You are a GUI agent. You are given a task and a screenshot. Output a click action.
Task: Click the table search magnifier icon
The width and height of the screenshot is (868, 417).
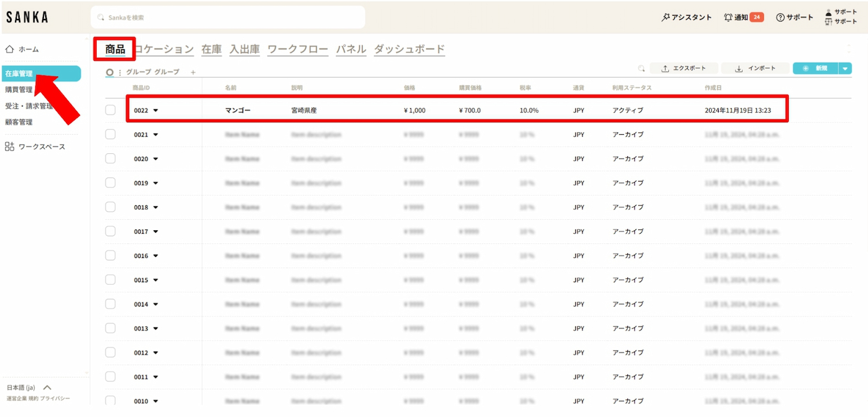tap(641, 68)
